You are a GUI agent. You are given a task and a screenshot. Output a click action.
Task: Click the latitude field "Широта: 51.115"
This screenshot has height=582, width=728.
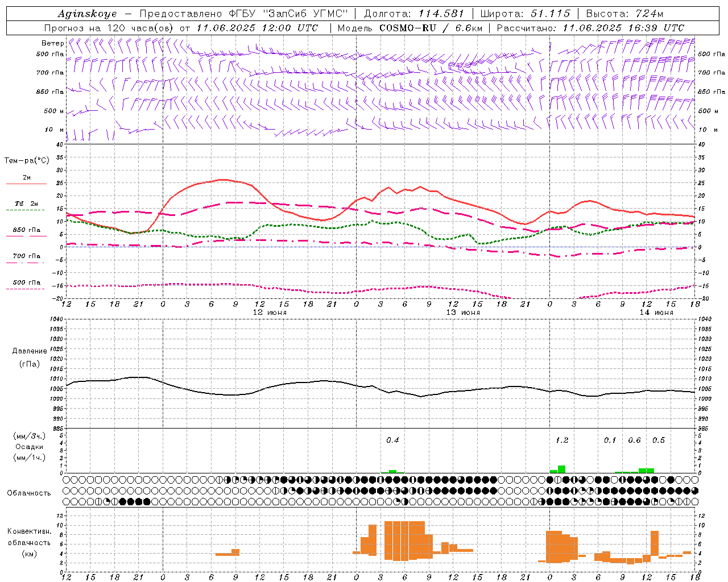coord(525,14)
